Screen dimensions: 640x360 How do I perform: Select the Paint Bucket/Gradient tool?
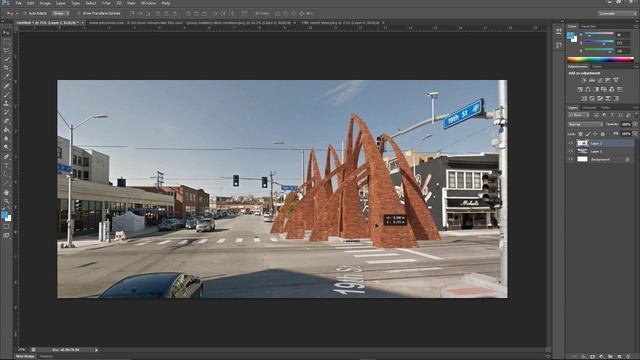coord(6,130)
